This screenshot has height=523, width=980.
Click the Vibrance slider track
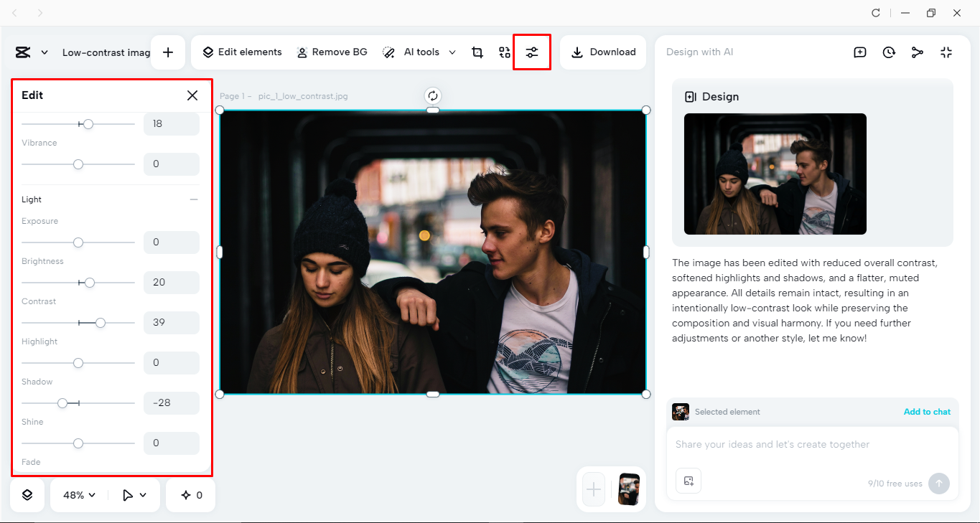[78, 164]
